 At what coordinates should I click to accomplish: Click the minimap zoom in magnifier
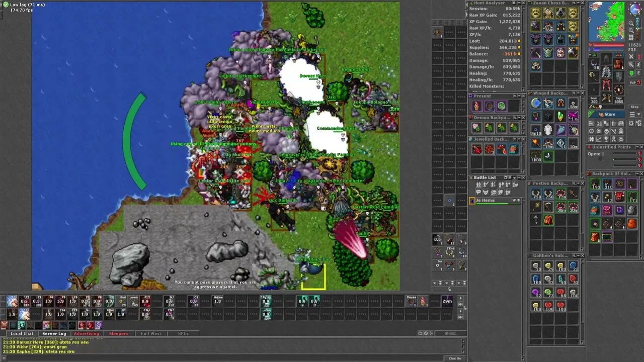pyautogui.click(x=631, y=30)
